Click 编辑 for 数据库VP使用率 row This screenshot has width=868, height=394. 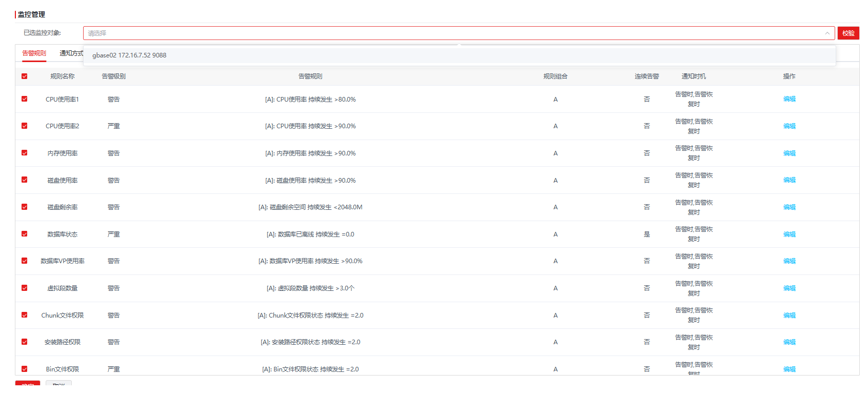[x=789, y=261]
